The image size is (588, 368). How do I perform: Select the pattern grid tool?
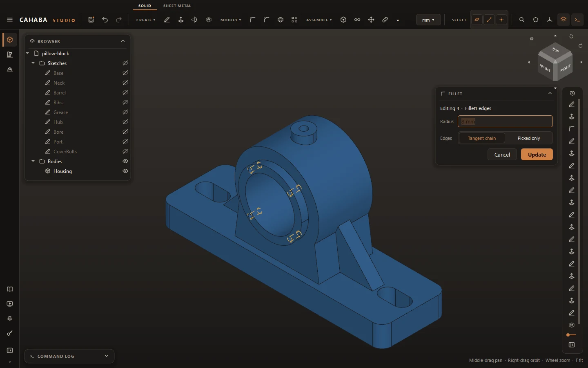(294, 20)
